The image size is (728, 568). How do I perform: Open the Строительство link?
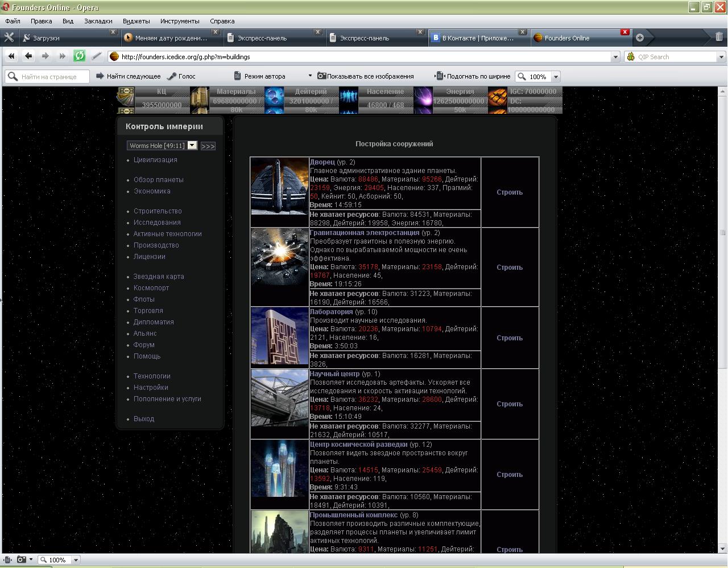[x=158, y=211]
